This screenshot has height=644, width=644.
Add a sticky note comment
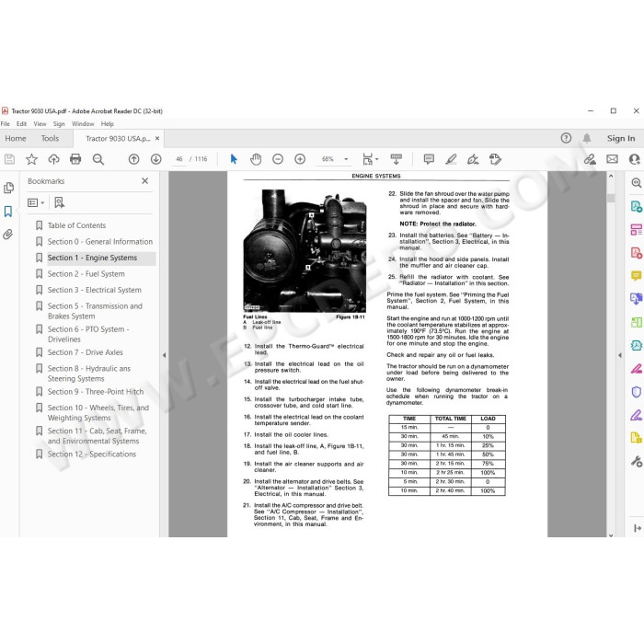coord(429,159)
